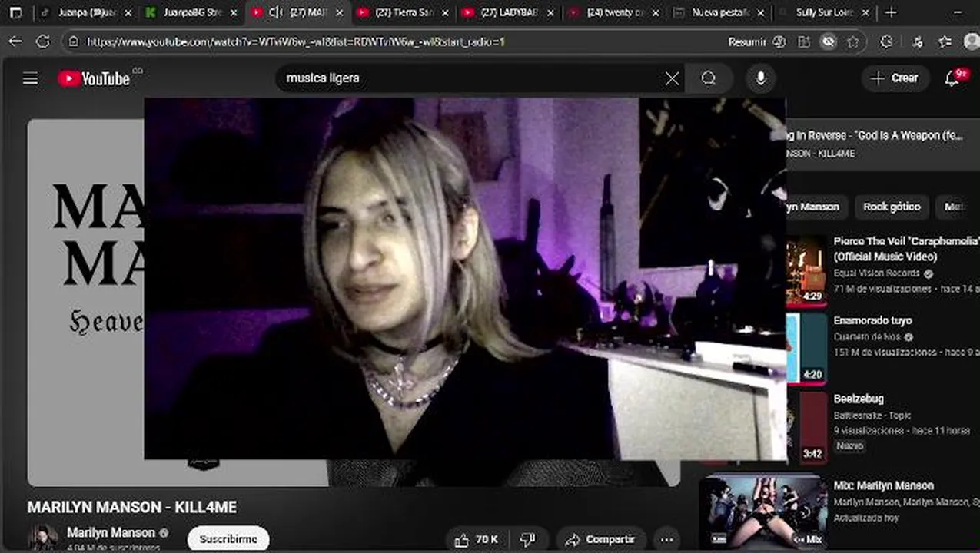Focus the browser address bar URL
This screenshot has width=980, height=553.
click(x=296, y=41)
